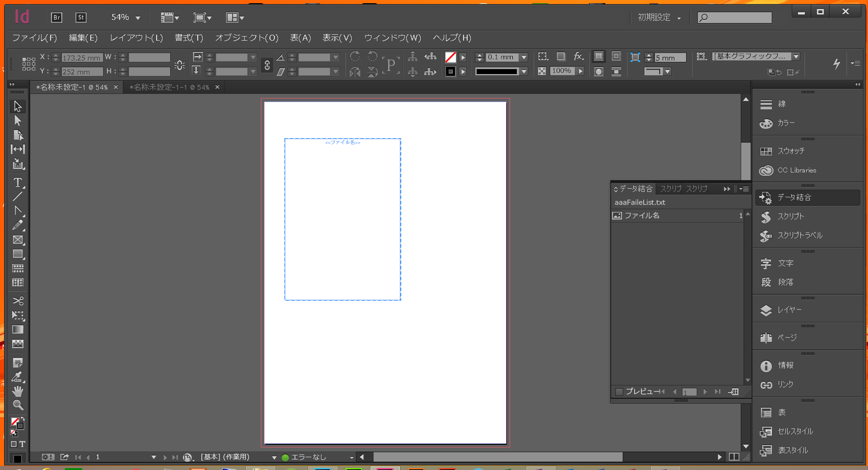Select the Rectangle tool
The width and height of the screenshot is (868, 470).
tap(18, 254)
